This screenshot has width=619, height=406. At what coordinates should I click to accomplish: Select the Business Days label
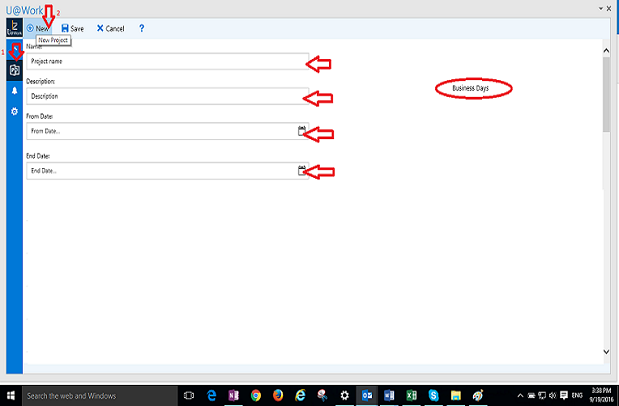pos(473,89)
